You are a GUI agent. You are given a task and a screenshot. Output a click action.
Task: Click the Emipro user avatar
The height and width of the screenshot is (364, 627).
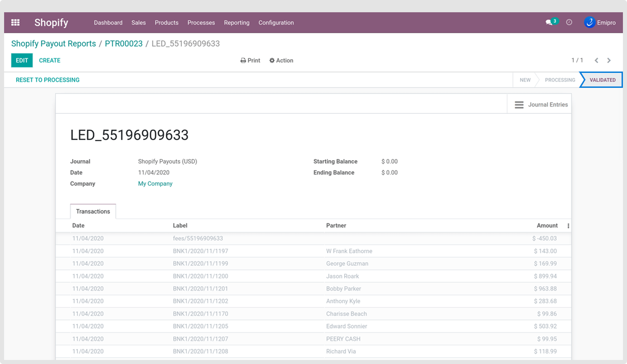pyautogui.click(x=589, y=23)
